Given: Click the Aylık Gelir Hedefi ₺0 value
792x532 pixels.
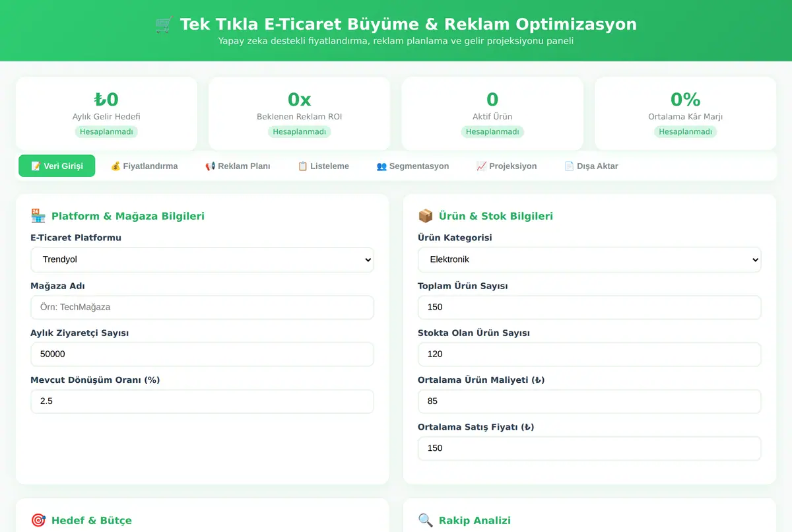Looking at the screenshot, I should (106, 99).
